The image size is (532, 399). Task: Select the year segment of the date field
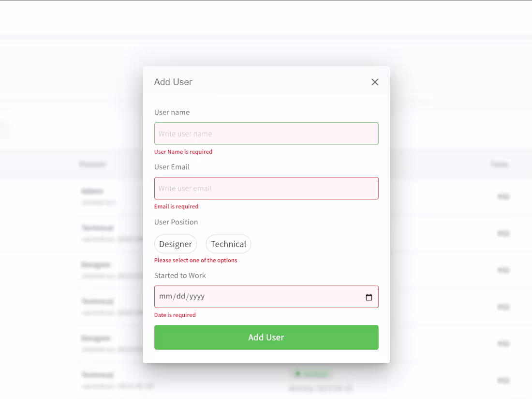pyautogui.click(x=196, y=296)
